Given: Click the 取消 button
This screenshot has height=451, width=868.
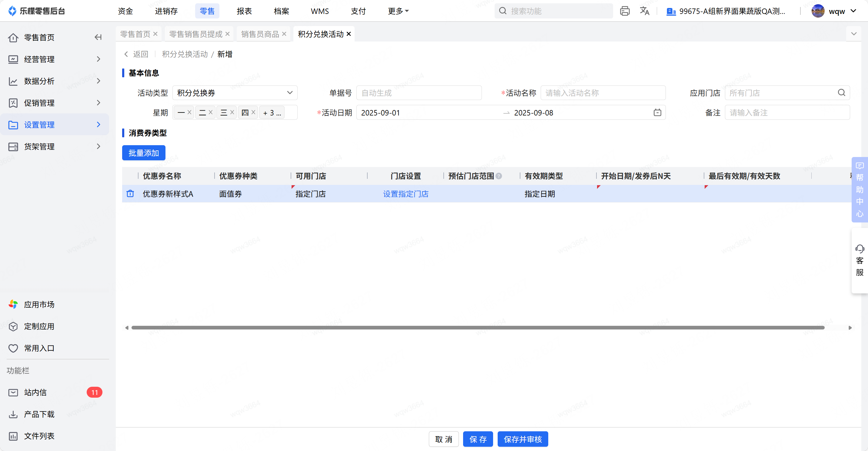Looking at the screenshot, I should [443, 439].
